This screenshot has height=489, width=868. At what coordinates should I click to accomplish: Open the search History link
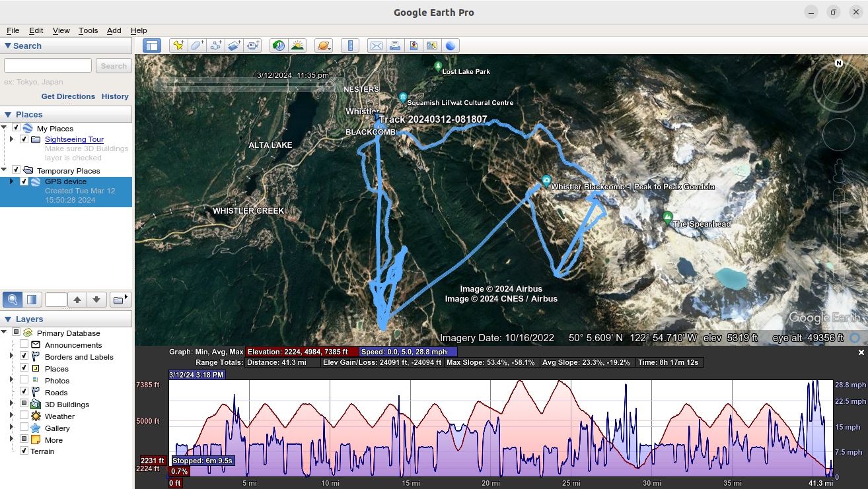coord(115,96)
